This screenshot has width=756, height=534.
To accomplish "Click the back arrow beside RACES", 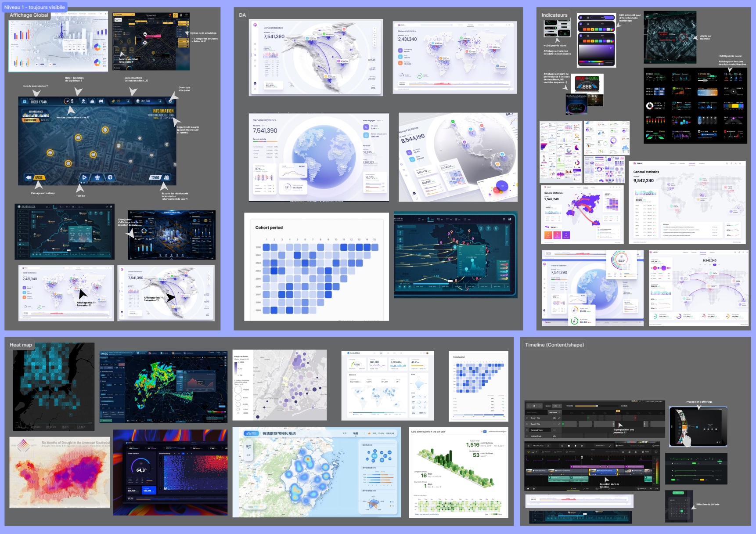I will [x=29, y=177].
